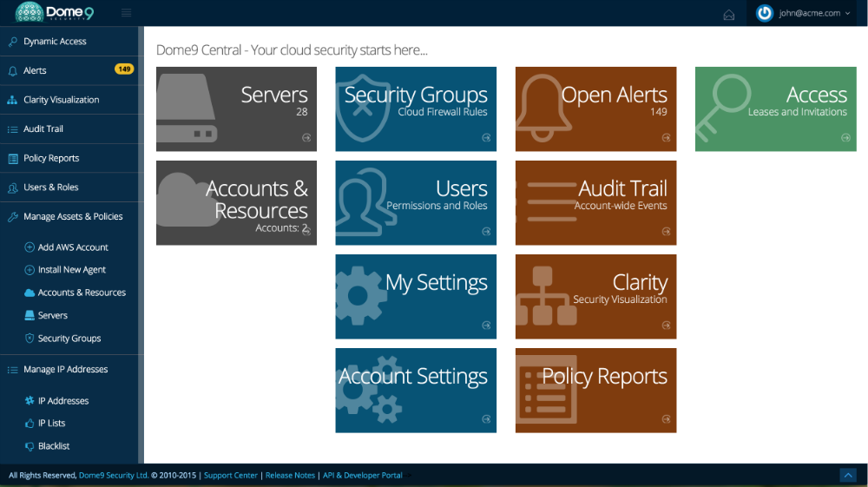
Task: Open the Accounts & Resources tile
Action: pos(236,202)
